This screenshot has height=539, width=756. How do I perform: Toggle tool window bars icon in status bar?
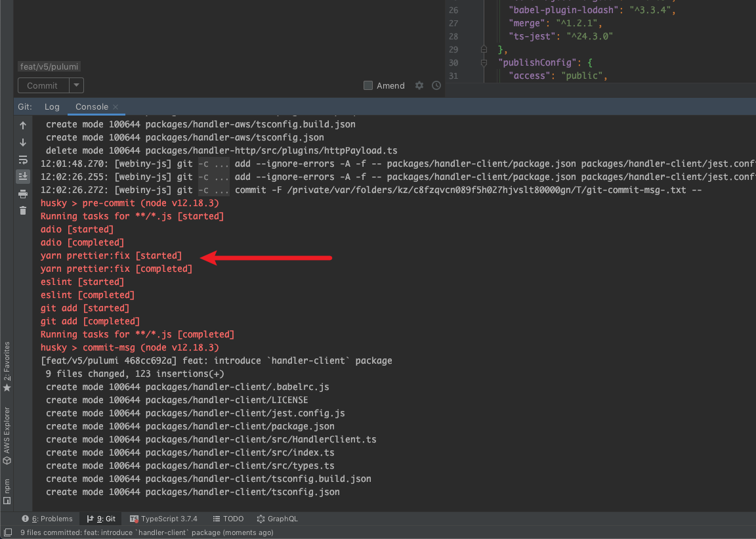pos(8,532)
